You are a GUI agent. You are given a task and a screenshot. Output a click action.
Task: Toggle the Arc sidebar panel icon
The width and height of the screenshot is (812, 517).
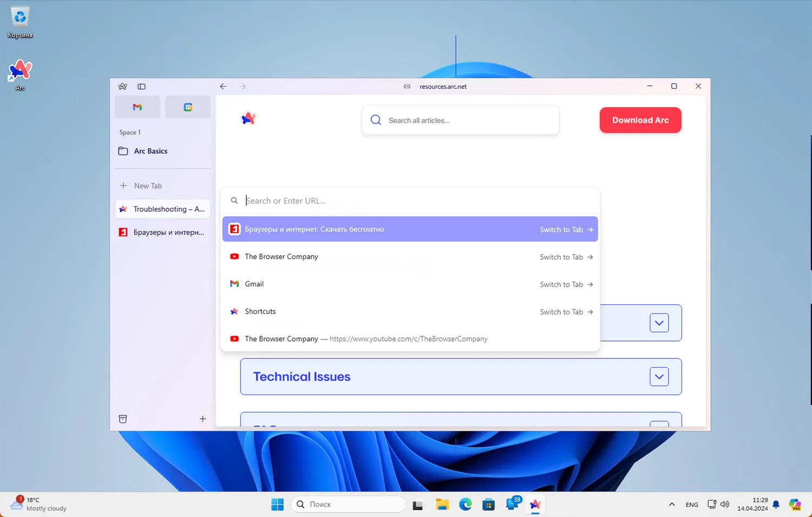point(142,87)
